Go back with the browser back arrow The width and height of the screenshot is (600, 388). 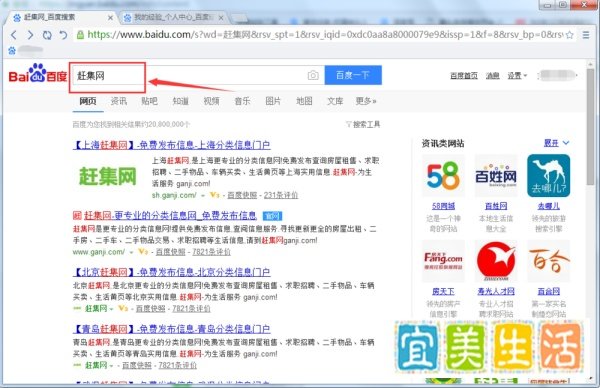[x=14, y=35]
